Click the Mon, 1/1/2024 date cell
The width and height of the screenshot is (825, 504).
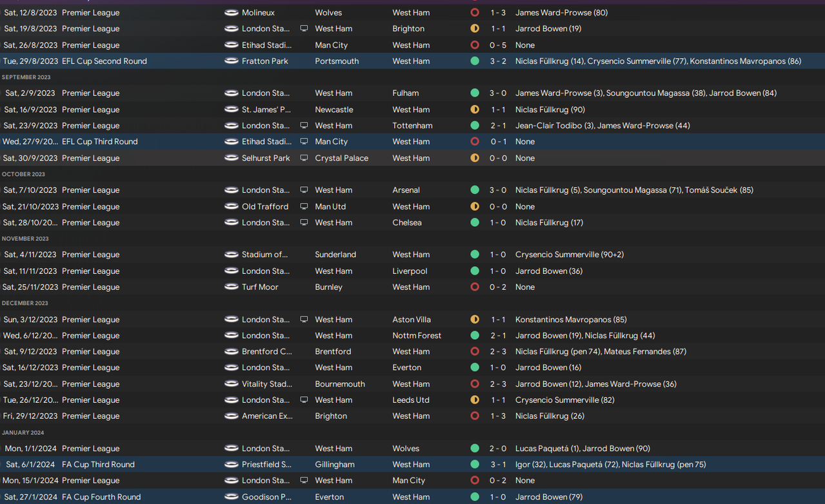pos(30,449)
